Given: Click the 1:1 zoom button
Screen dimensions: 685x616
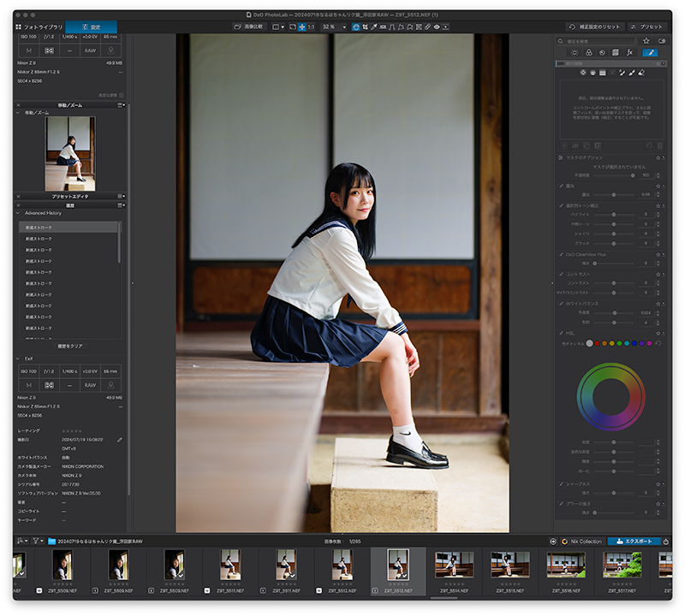Looking at the screenshot, I should pos(311,27).
